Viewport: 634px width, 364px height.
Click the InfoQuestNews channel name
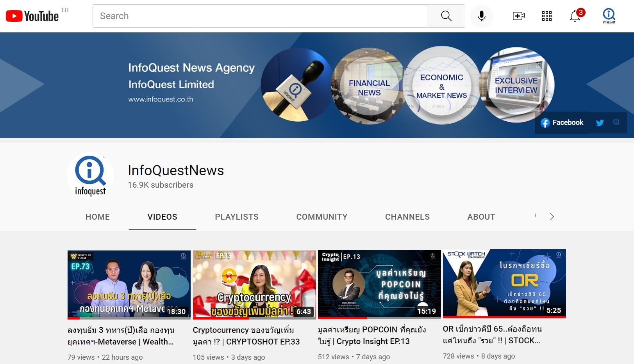pyautogui.click(x=176, y=170)
